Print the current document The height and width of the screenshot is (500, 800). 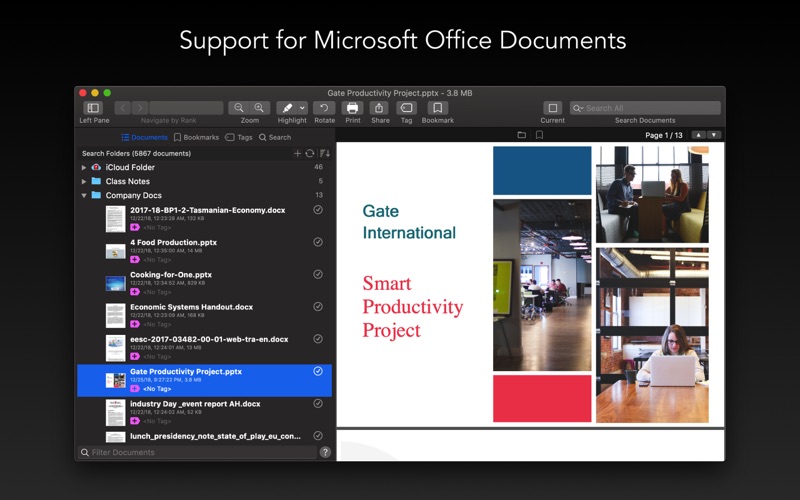point(352,108)
